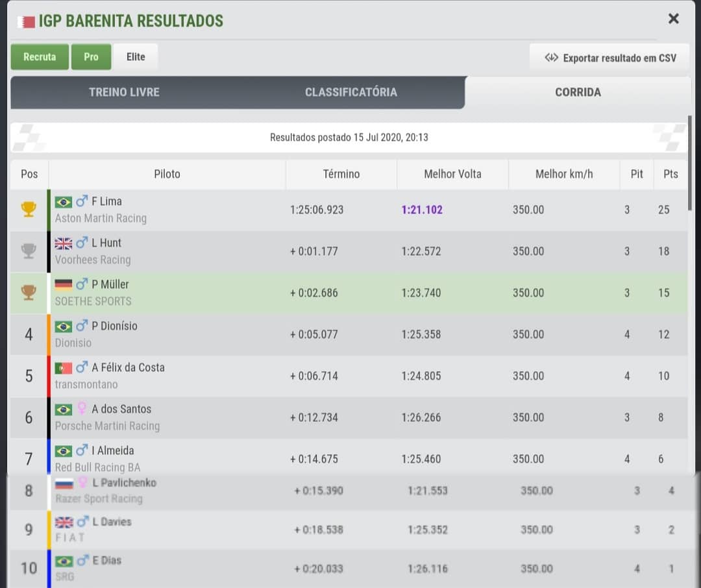Select gap value + 0:01.177
Image resolution: width=701 pixels, height=588 pixels.
(x=314, y=251)
